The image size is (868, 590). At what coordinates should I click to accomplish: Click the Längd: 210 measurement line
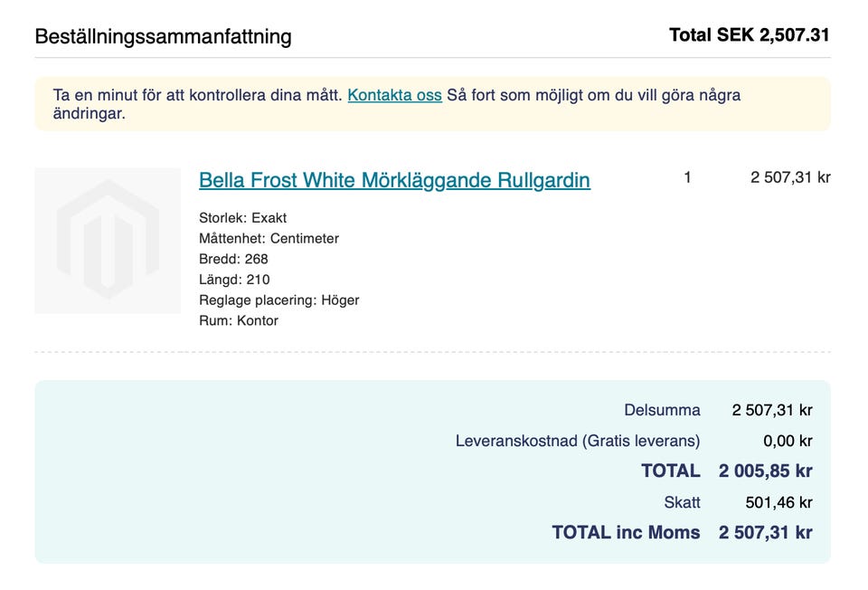(x=234, y=280)
